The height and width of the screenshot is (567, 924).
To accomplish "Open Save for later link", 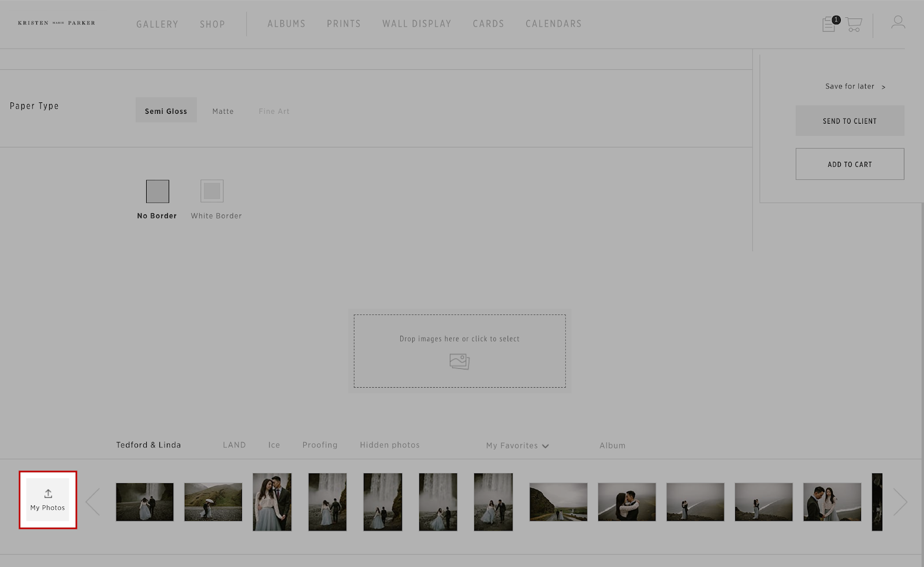I will pyautogui.click(x=855, y=86).
